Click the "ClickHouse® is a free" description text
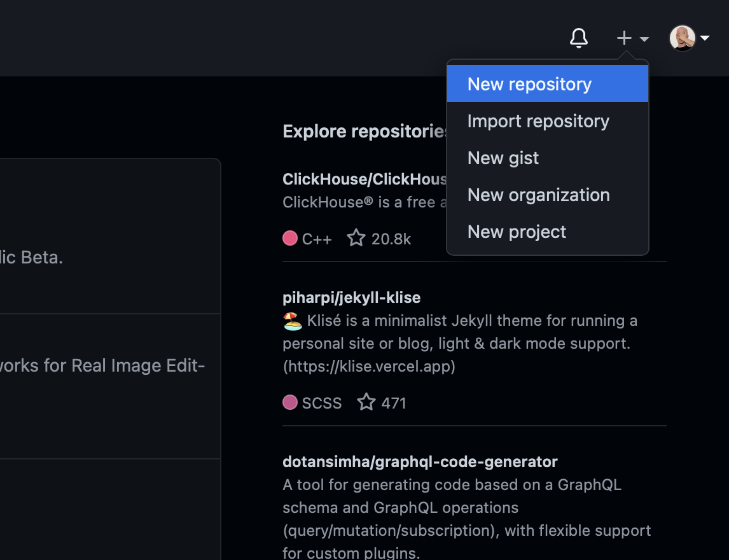Image resolution: width=729 pixels, height=560 pixels. click(364, 202)
